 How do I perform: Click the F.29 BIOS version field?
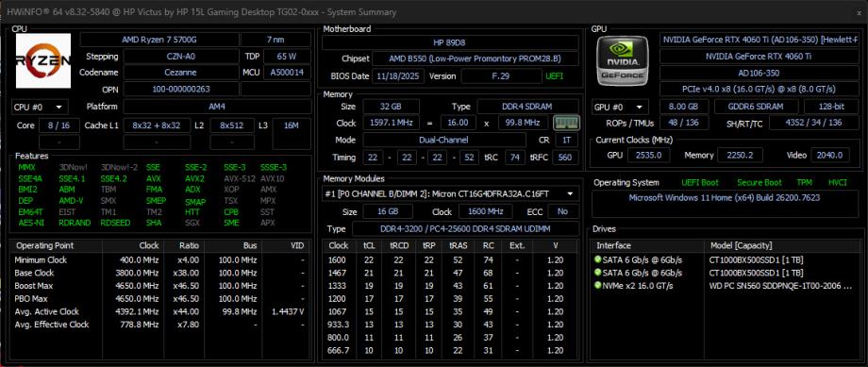501,75
